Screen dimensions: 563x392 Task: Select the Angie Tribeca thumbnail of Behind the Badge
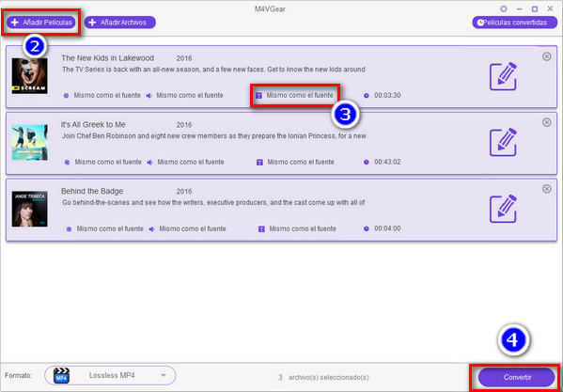pos(29,209)
